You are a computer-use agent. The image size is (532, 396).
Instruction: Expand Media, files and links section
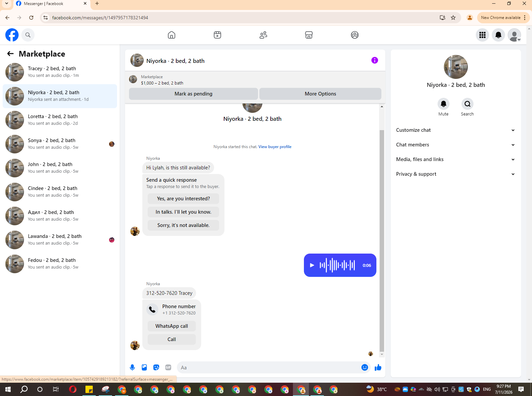[x=456, y=159]
